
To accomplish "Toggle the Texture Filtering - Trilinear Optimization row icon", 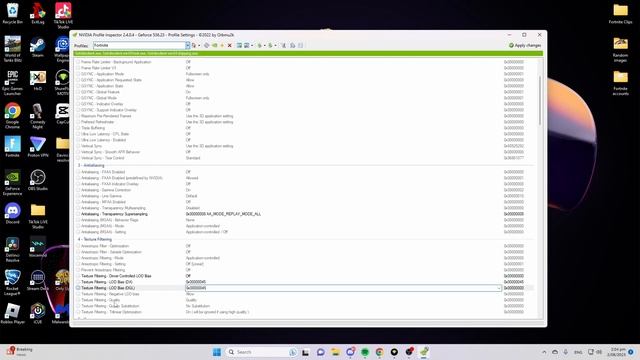I will pos(78,312).
